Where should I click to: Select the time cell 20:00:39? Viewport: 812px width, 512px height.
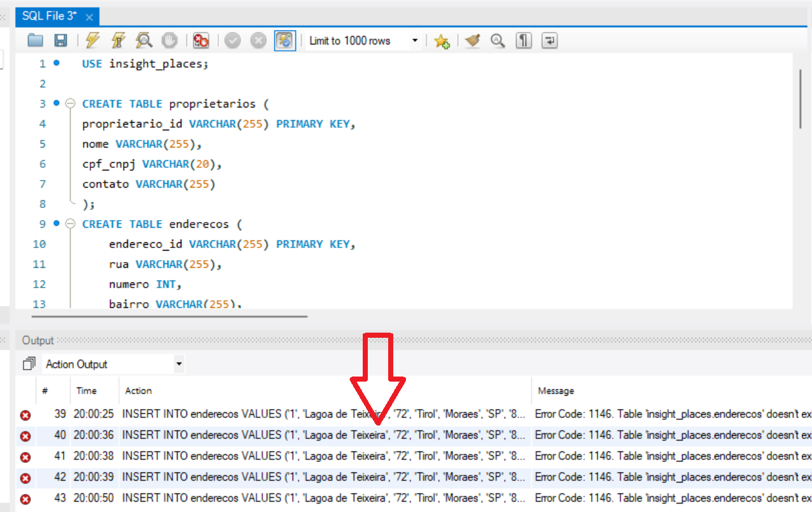pos(94,477)
